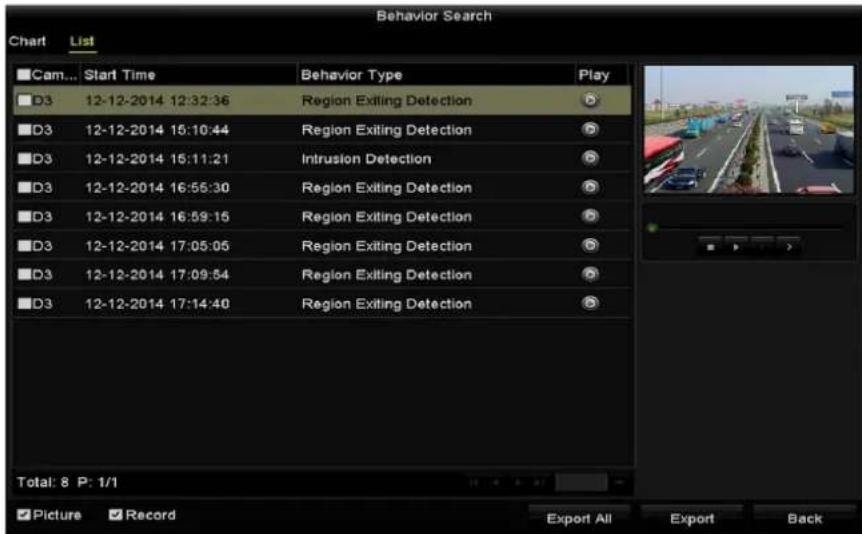
Task: Check the 17:14:40 row checkbox
Action: 24,303
